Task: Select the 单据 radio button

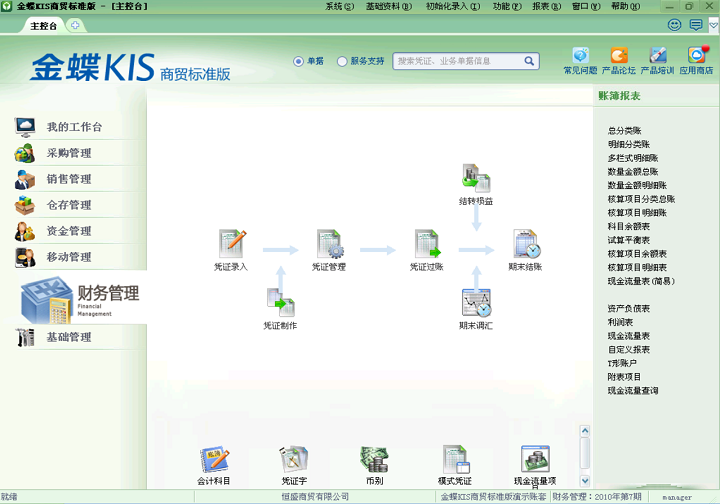Action: pos(298,61)
